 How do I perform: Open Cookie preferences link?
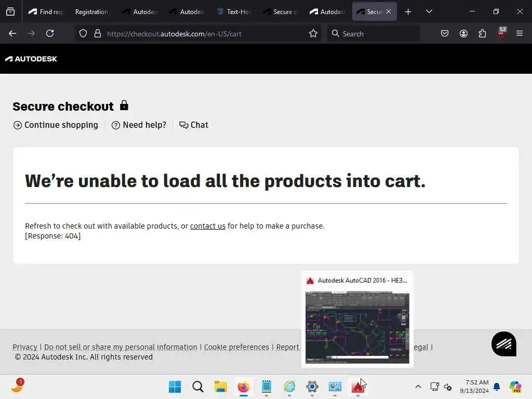[236, 347]
